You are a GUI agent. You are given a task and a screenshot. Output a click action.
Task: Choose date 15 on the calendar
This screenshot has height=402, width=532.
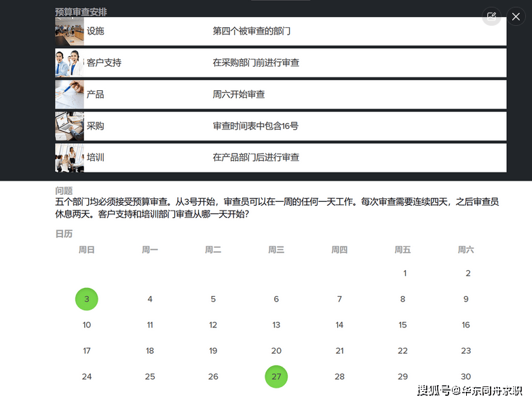(x=403, y=325)
